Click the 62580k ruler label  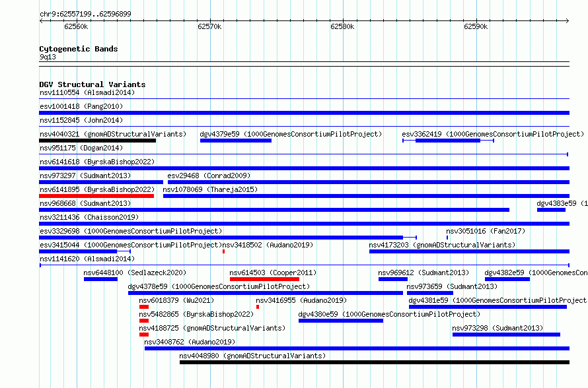click(342, 26)
